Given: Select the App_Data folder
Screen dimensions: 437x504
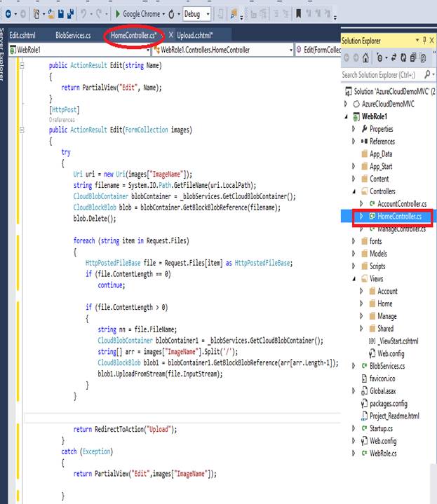Looking at the screenshot, I should click(x=377, y=154).
